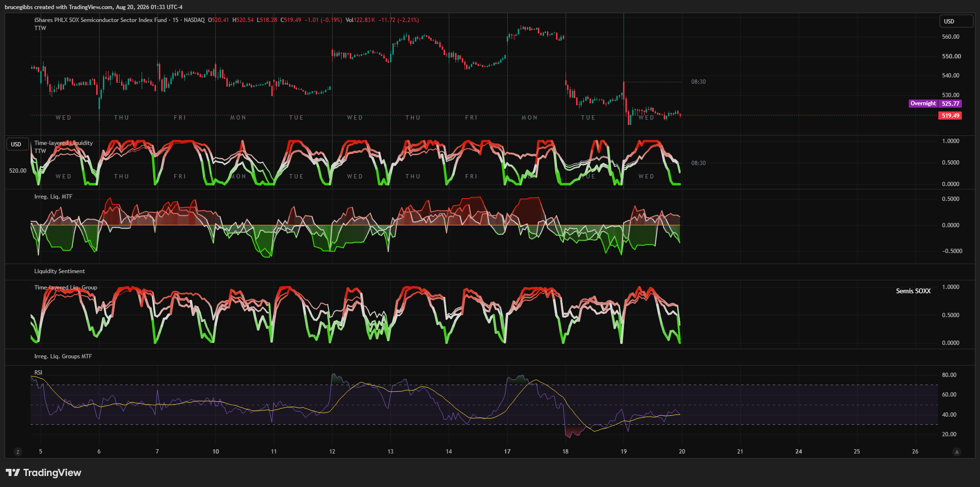Click the Overnight price label
The width and height of the screenshot is (980, 487).
click(x=923, y=103)
